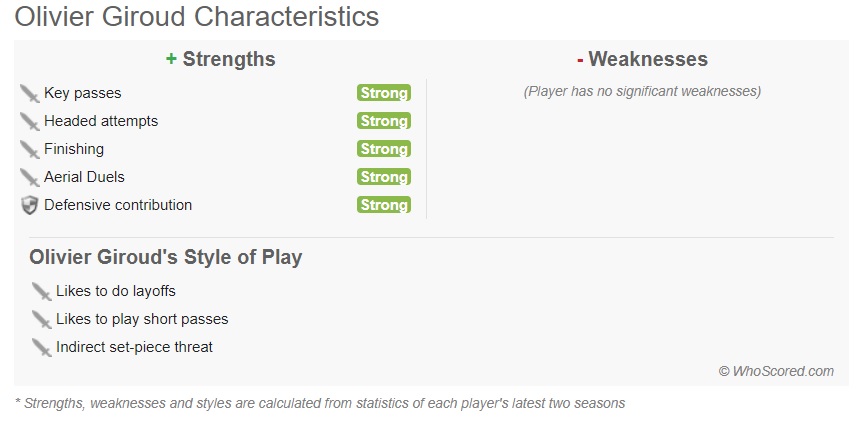
Task: Click the Strong badge for Key passes
Action: pos(383,93)
